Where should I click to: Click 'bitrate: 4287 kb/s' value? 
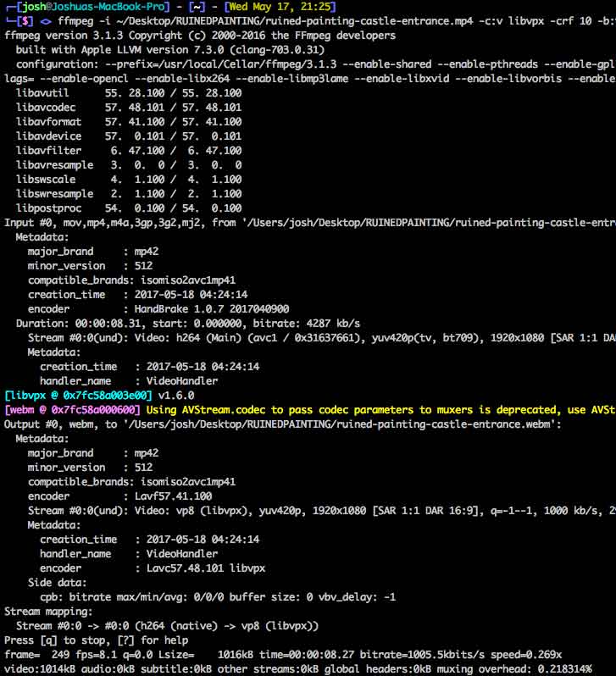306,324
